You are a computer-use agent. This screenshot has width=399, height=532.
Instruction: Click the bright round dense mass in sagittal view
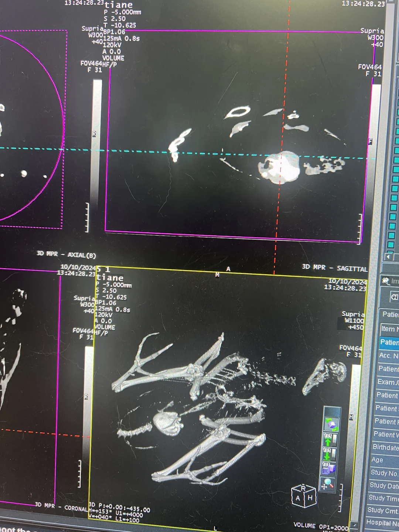tap(279, 167)
